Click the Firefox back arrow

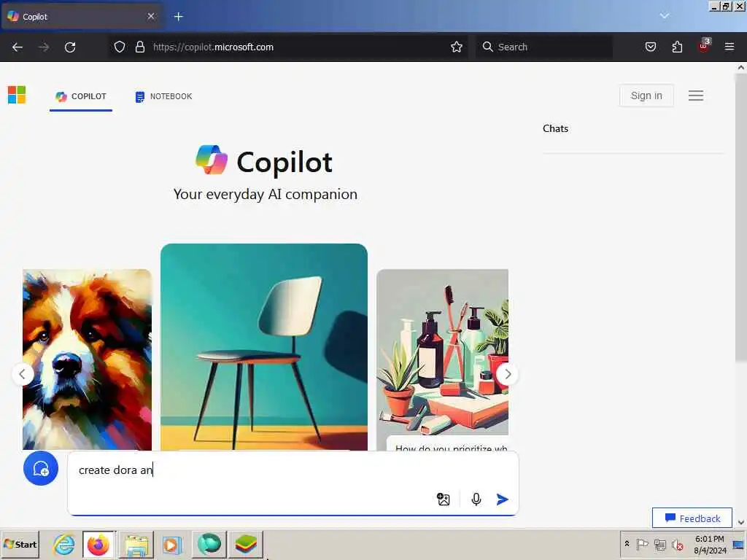[x=18, y=47]
